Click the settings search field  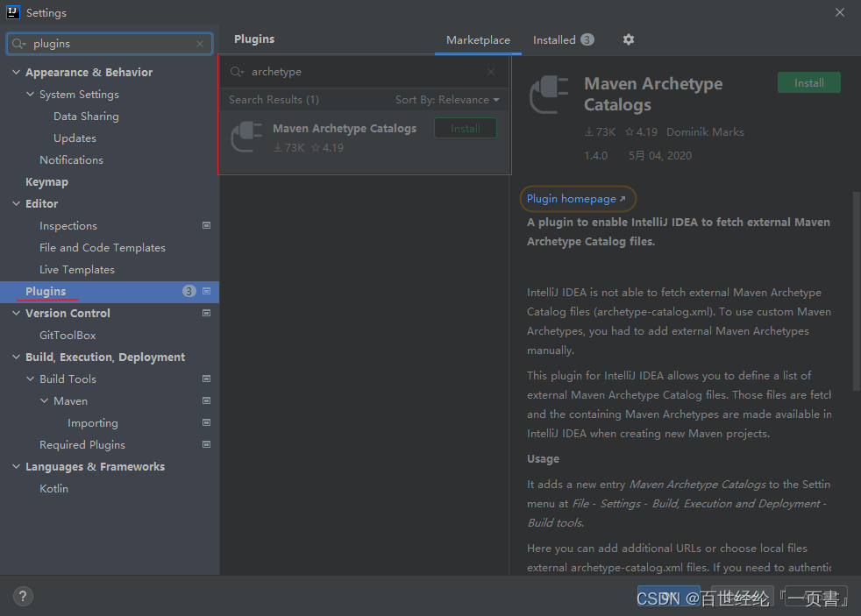click(x=110, y=44)
